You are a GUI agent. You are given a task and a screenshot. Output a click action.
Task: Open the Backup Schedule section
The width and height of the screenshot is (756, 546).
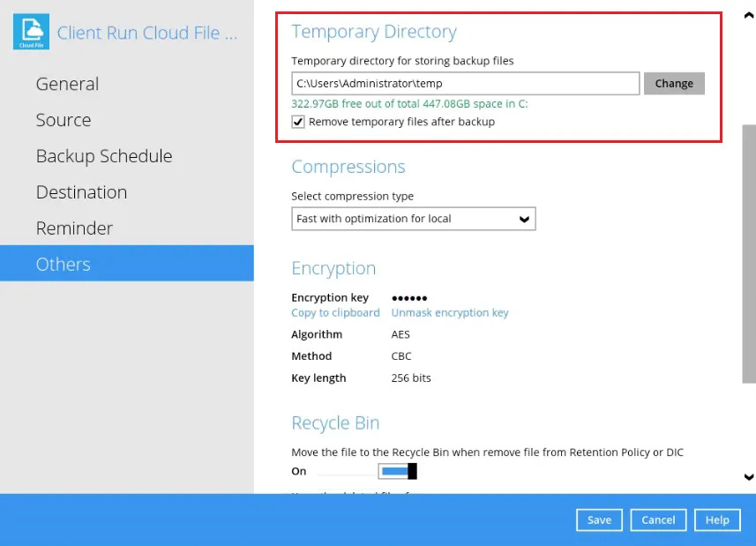103,156
